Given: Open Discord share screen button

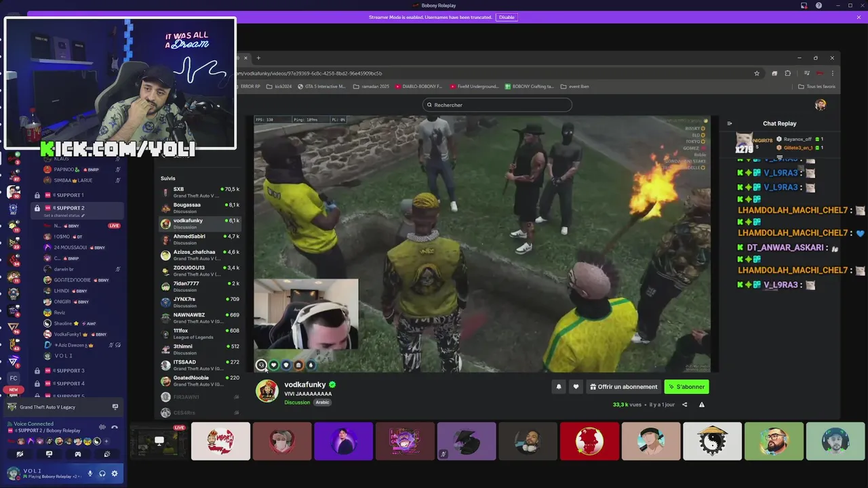Looking at the screenshot, I should coord(49,454).
